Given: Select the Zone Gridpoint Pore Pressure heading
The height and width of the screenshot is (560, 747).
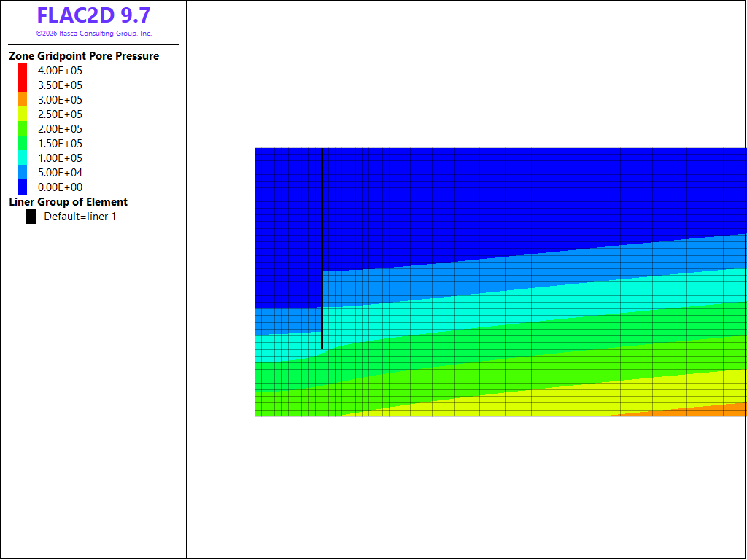Looking at the screenshot, I should 84,56.
